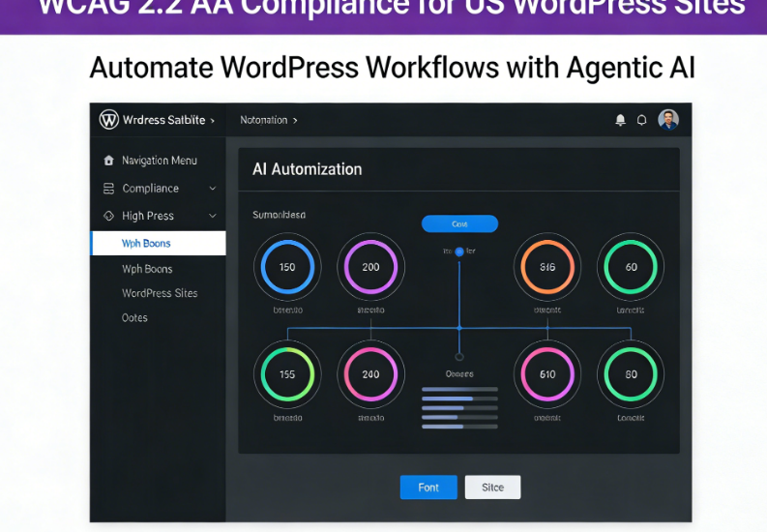Image resolution: width=767 pixels, height=532 pixels.
Task: Click the High Press diamond icon
Action: pyautogui.click(x=108, y=216)
